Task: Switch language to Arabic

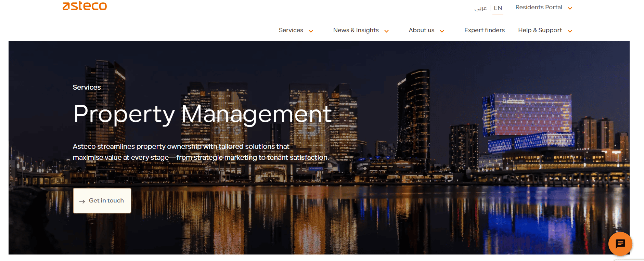Action: tap(480, 8)
